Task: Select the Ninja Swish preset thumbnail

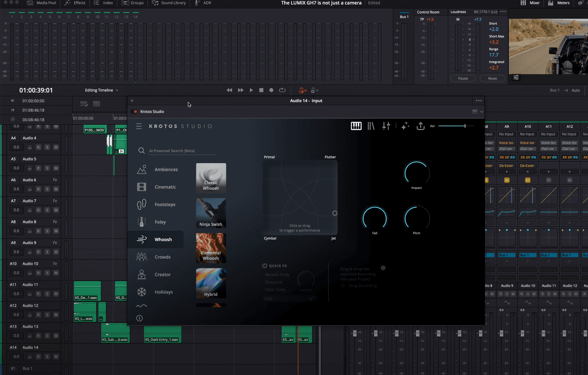Action: [x=211, y=213]
